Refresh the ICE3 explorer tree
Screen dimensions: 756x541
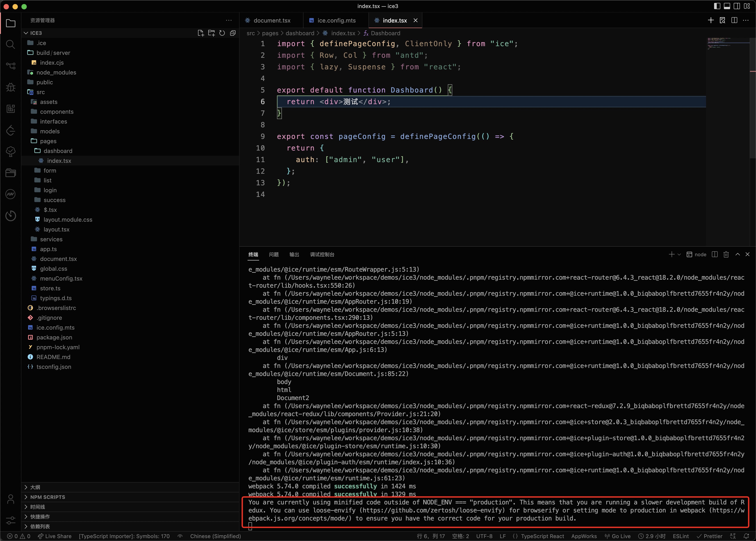point(222,33)
